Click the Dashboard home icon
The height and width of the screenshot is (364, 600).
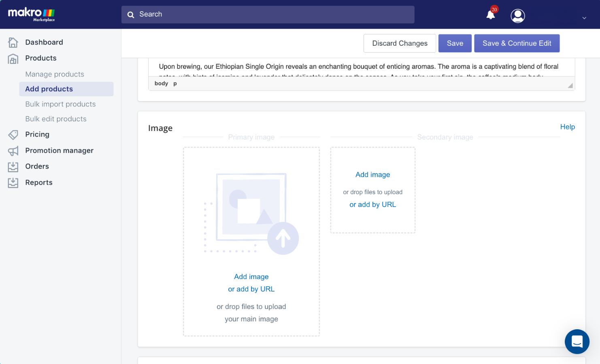(13, 42)
